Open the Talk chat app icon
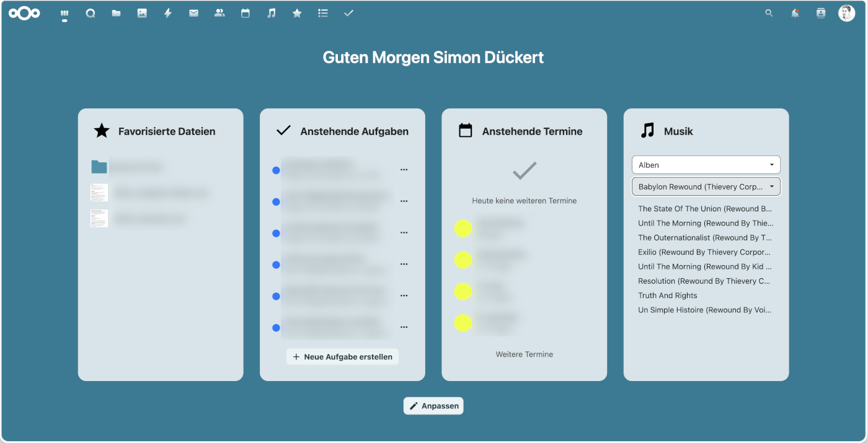The width and height of the screenshot is (868, 443). pos(91,13)
